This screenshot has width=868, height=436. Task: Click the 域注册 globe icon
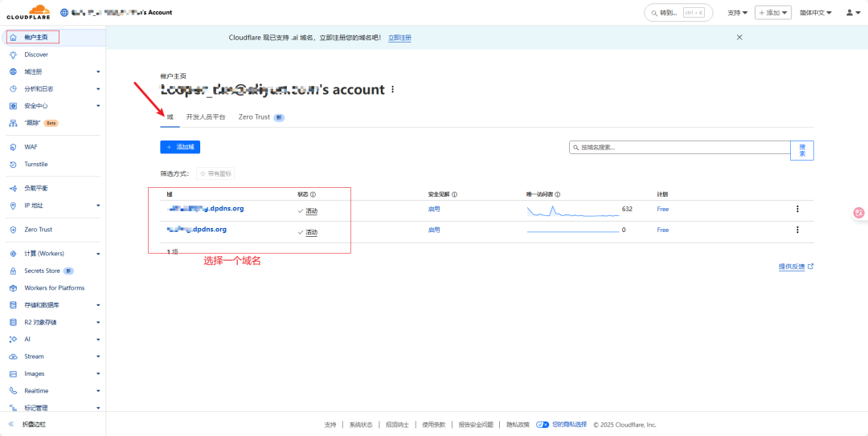tap(14, 72)
